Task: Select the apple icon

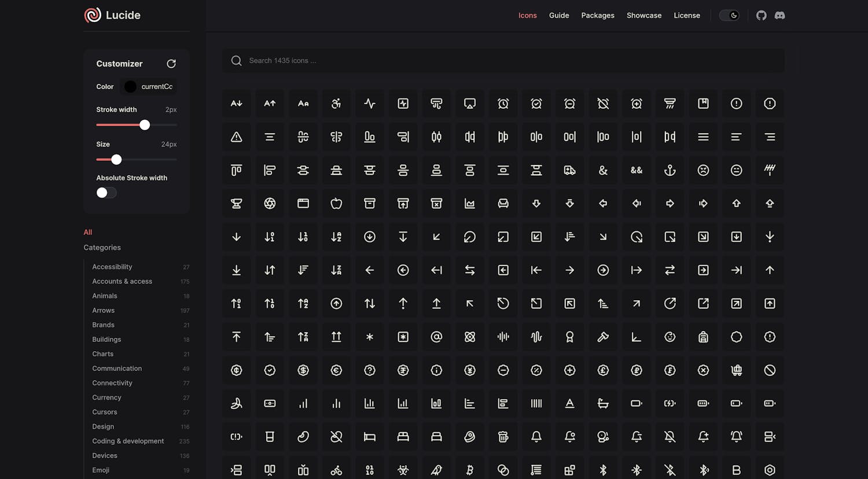Action: coord(336,204)
